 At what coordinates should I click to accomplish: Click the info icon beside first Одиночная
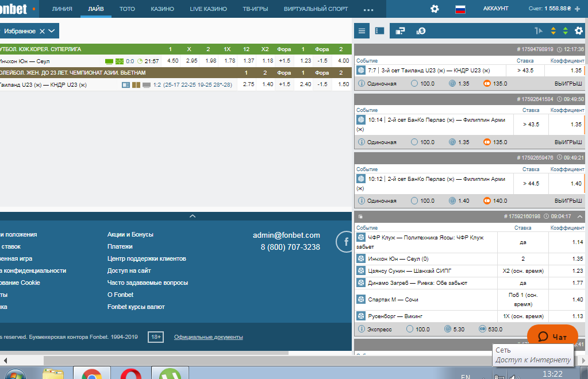point(361,83)
